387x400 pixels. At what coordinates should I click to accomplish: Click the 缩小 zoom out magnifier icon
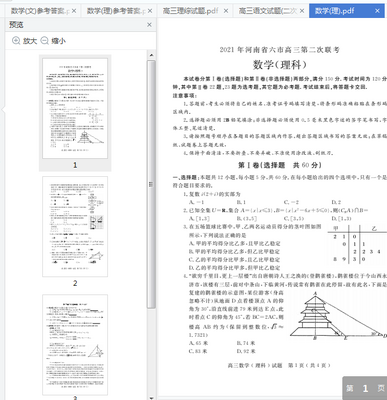point(44,41)
